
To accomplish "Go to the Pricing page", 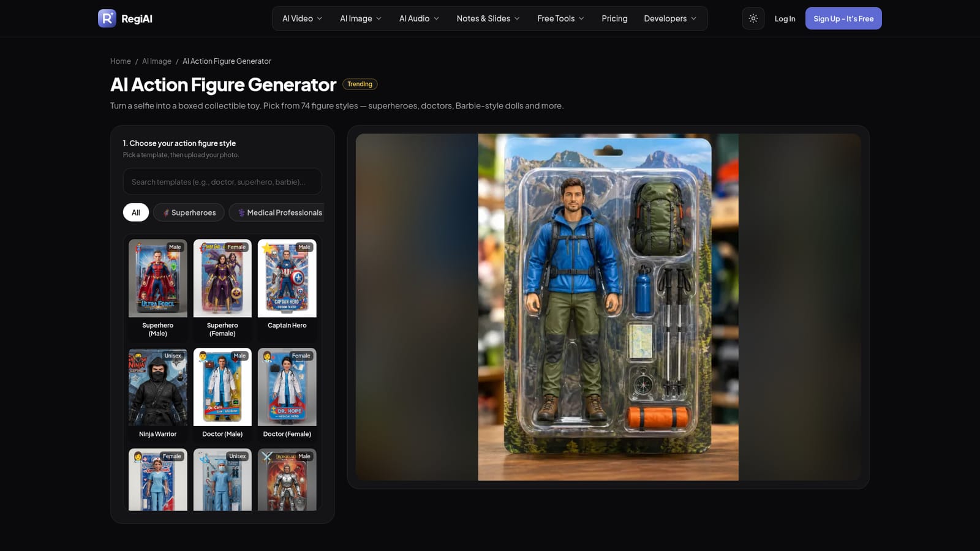I will (614, 18).
